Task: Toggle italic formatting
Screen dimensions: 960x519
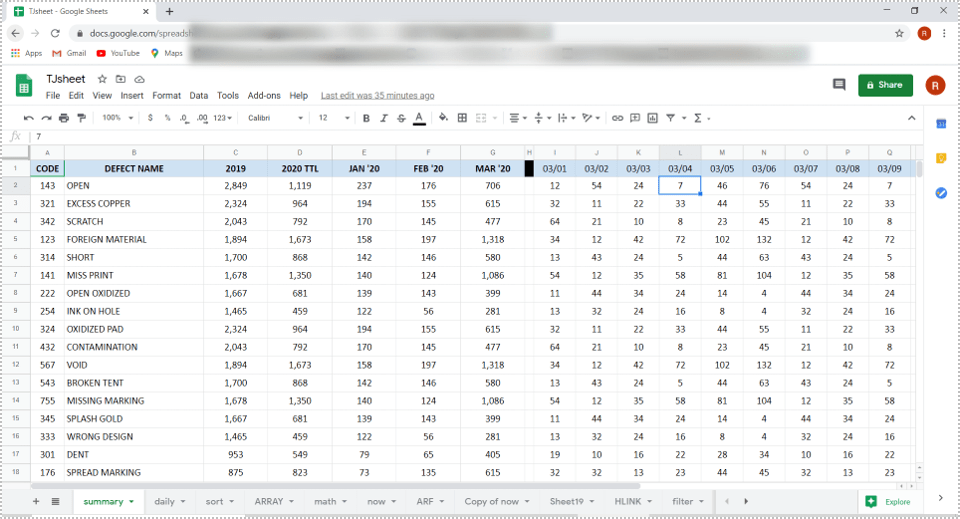Action: pyautogui.click(x=383, y=118)
